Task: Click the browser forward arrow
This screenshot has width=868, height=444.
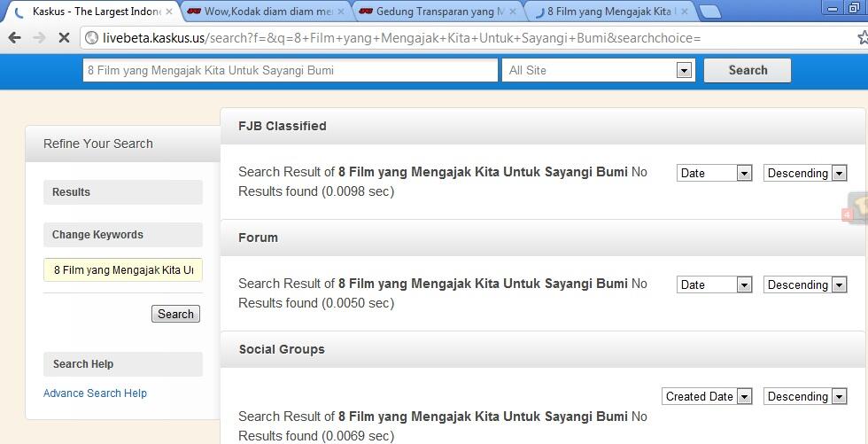Action: coord(39,37)
